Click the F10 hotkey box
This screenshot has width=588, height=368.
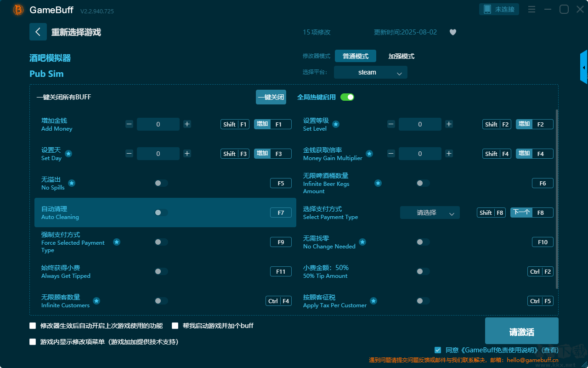(543, 242)
